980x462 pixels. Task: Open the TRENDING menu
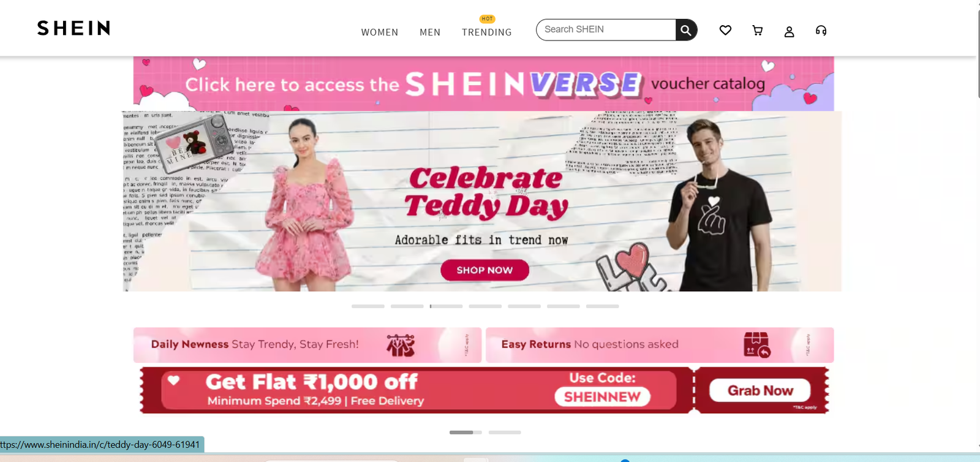pos(487,32)
